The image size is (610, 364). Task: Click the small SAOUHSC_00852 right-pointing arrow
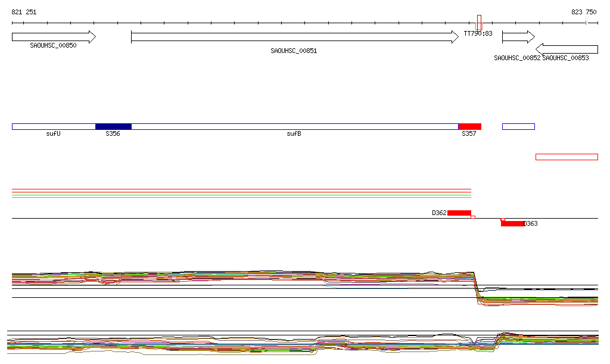coord(518,37)
